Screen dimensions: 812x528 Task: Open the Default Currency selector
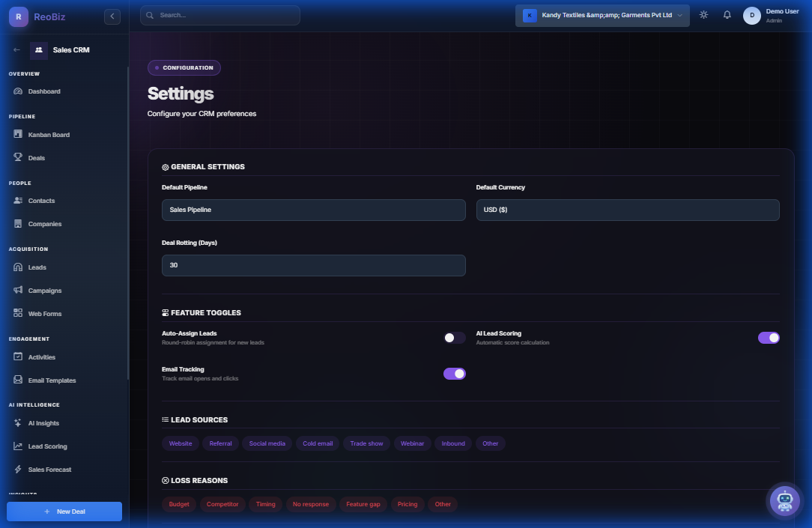pyautogui.click(x=628, y=210)
